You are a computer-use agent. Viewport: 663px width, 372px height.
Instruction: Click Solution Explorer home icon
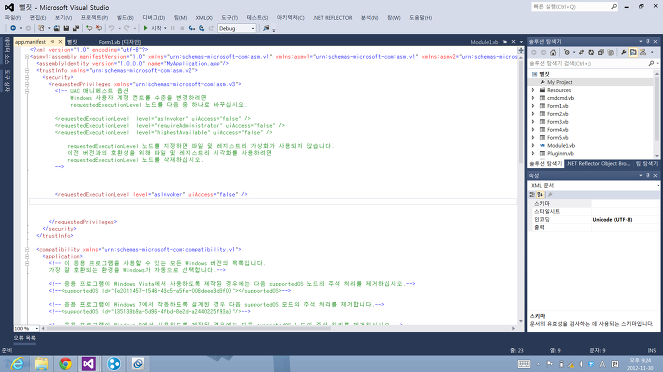pyautogui.click(x=553, y=52)
